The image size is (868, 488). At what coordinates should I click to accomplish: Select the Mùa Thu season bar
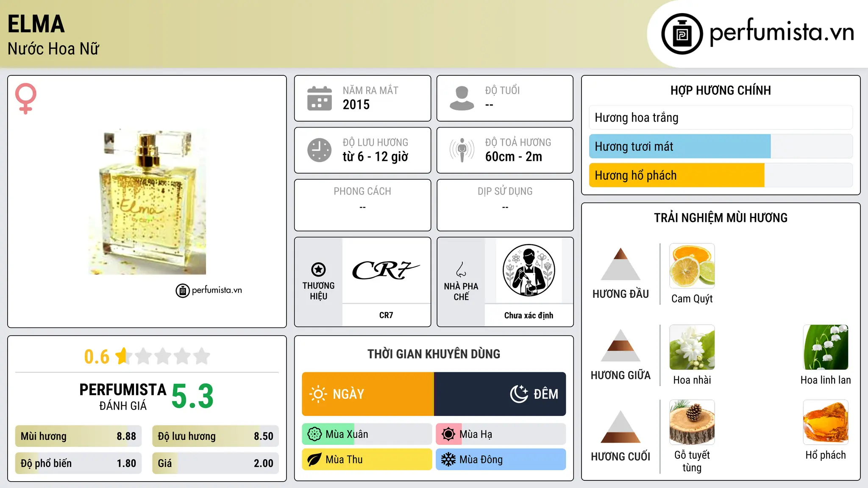[x=367, y=460]
